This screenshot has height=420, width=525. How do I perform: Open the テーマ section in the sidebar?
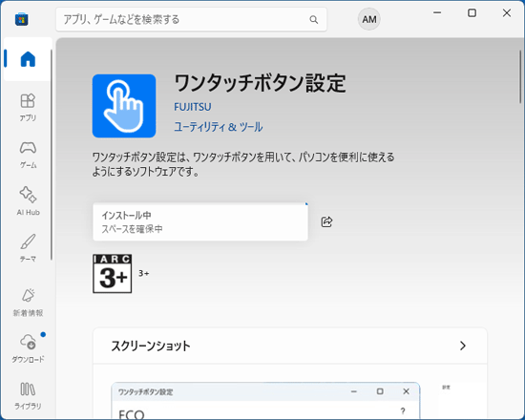click(x=28, y=248)
